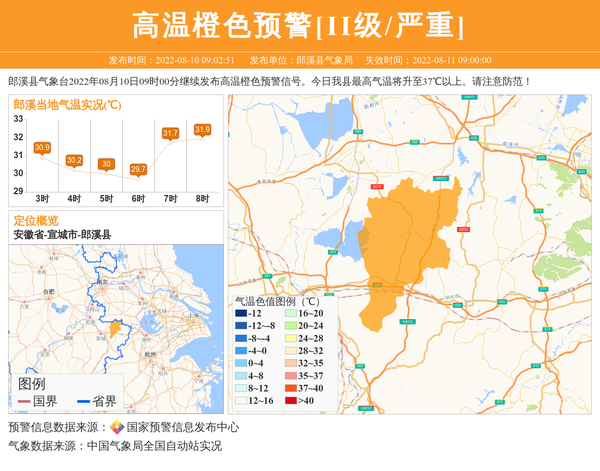This screenshot has width=600, height=471.
Task: Click the 合肥 city label on overview map
Action: point(49,292)
